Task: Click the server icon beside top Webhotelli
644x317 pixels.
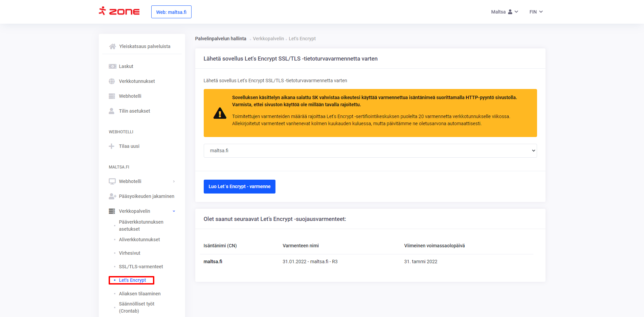Action: coord(112,96)
